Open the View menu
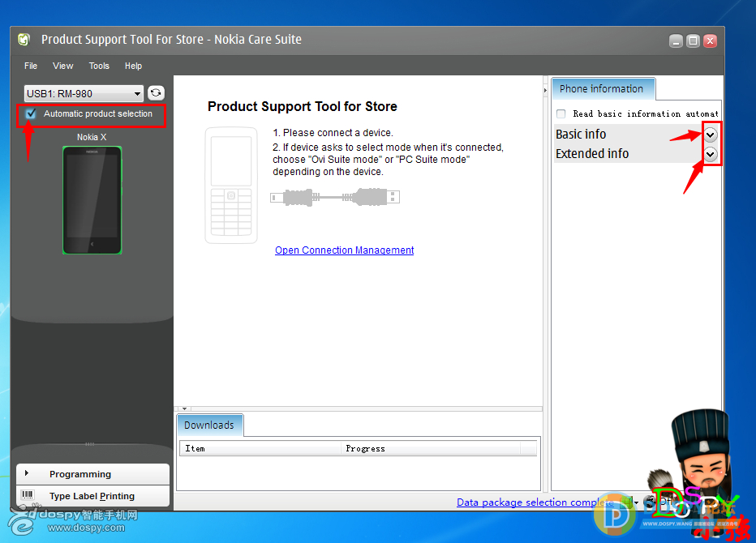756x543 pixels. tap(63, 66)
